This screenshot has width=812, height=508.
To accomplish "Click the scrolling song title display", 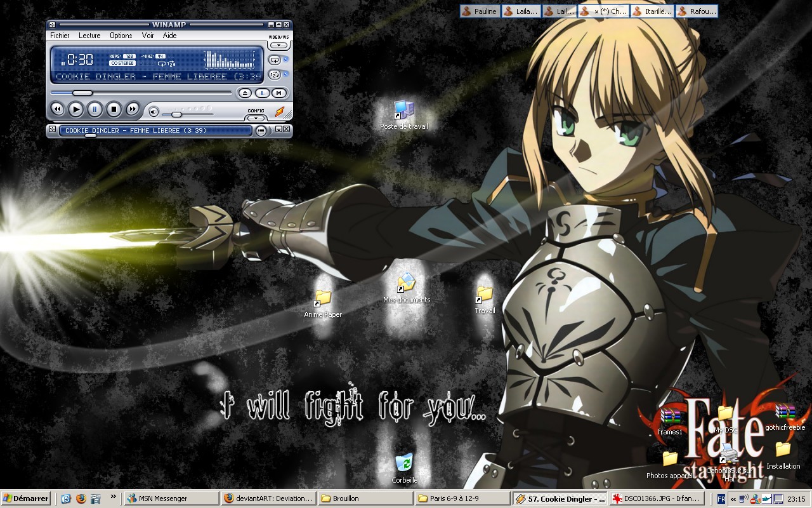I will [158, 77].
